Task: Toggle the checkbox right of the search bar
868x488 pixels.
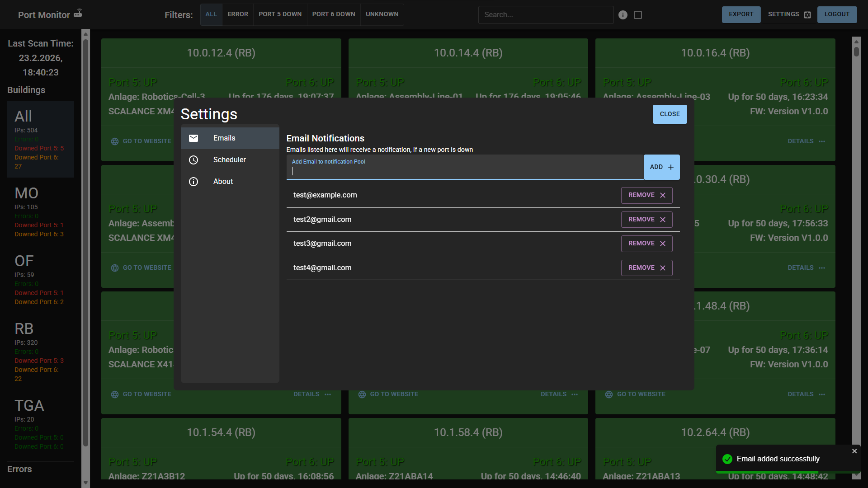Action: (638, 14)
